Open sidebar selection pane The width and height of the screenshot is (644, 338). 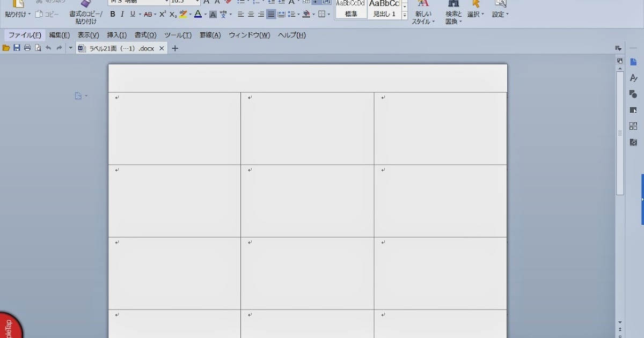pyautogui.click(x=633, y=110)
